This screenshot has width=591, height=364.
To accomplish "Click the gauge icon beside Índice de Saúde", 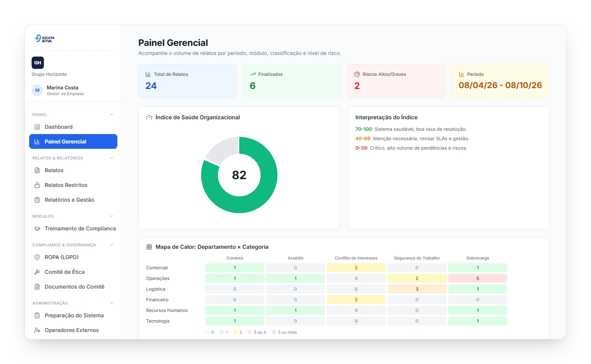I will pos(149,118).
